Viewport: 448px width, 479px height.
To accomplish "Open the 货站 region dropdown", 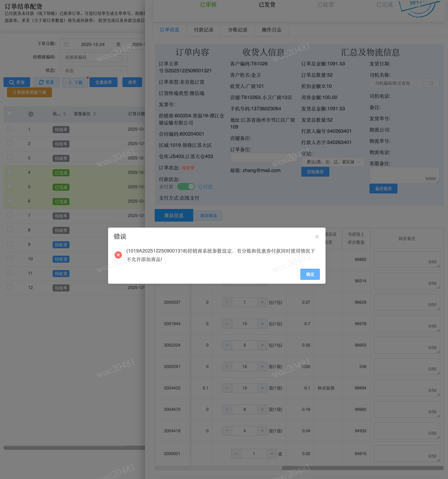I will click(333, 162).
